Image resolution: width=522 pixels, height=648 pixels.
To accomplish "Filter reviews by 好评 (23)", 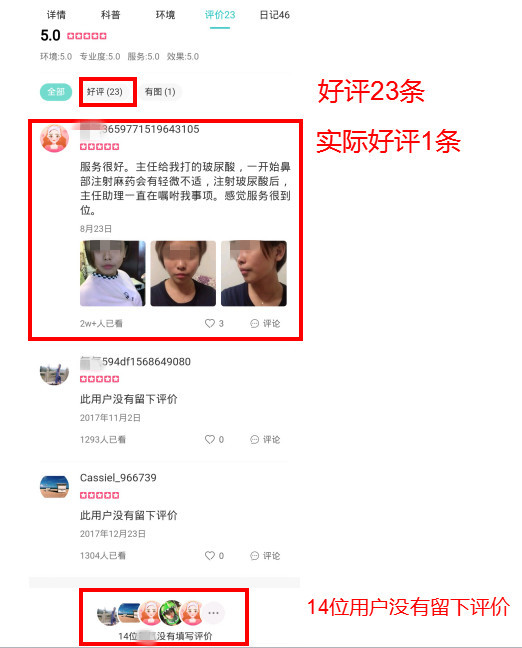I will 105,92.
